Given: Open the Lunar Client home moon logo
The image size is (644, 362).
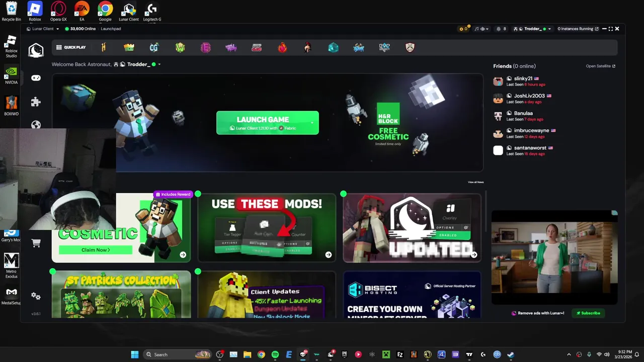Looking at the screenshot, I should tap(36, 50).
